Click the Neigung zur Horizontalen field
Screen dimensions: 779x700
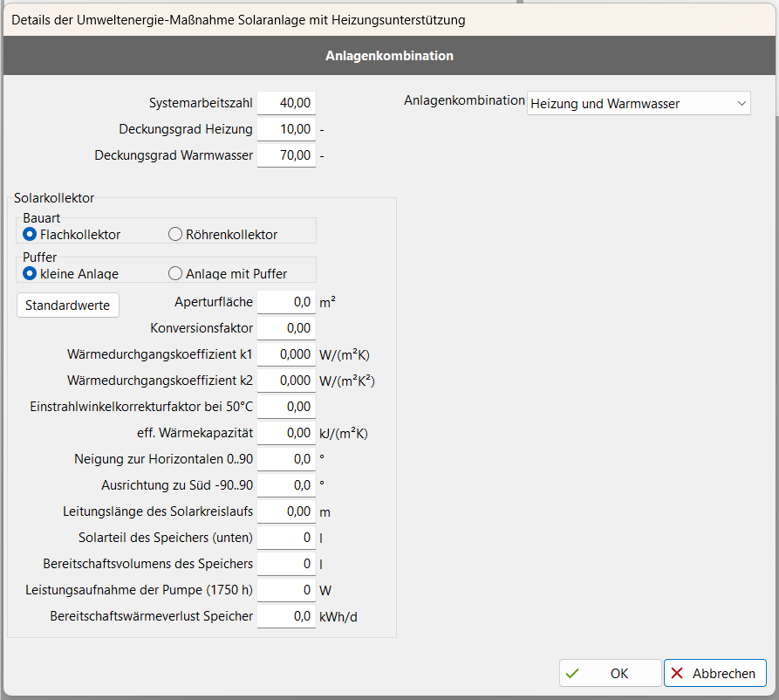[286, 459]
